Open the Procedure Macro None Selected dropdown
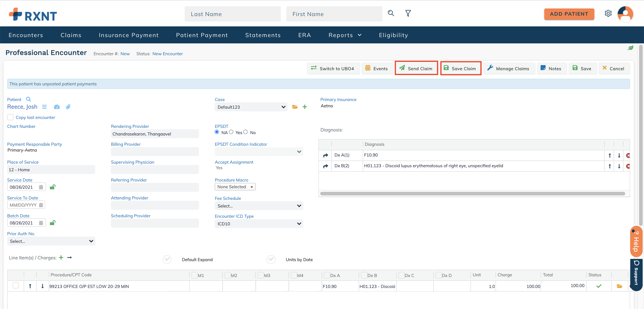This screenshot has height=309, width=644. pos(235,187)
